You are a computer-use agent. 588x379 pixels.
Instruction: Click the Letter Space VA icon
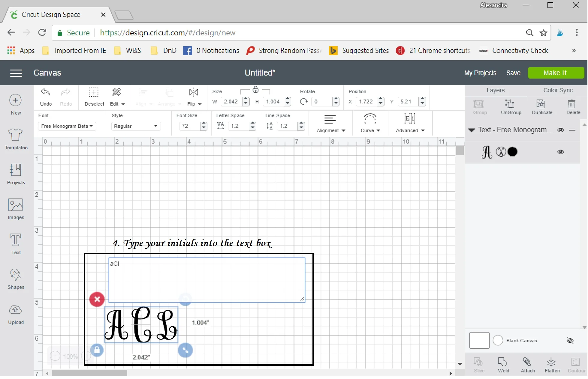pos(221,126)
